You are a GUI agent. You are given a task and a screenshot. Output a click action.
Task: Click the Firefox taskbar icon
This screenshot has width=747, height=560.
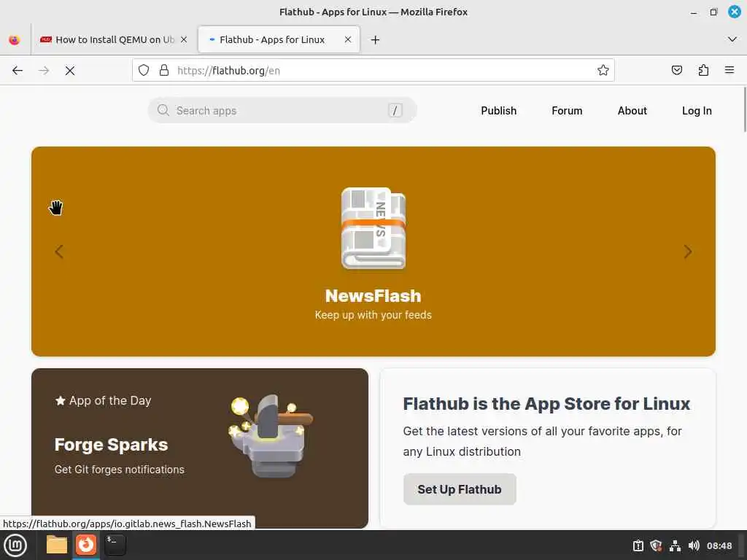tap(86, 545)
